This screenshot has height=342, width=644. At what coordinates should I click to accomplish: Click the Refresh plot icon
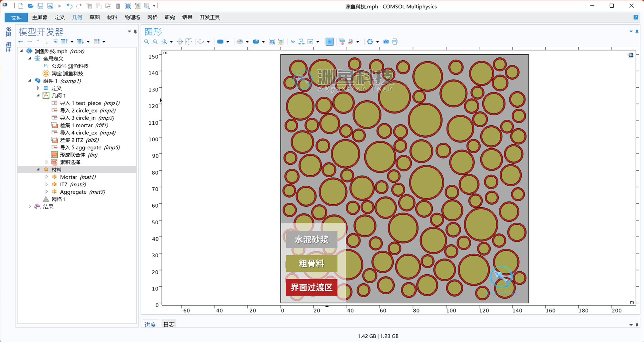pyautogui.click(x=370, y=42)
